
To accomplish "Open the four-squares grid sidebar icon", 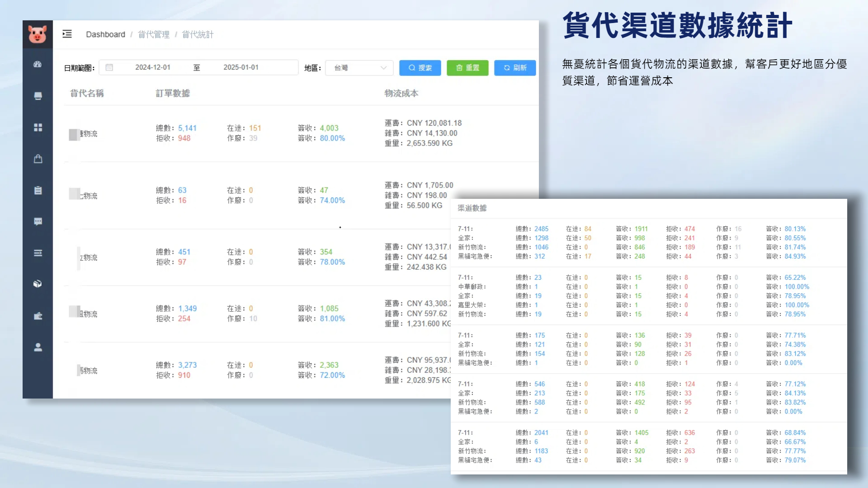I will coord(38,127).
